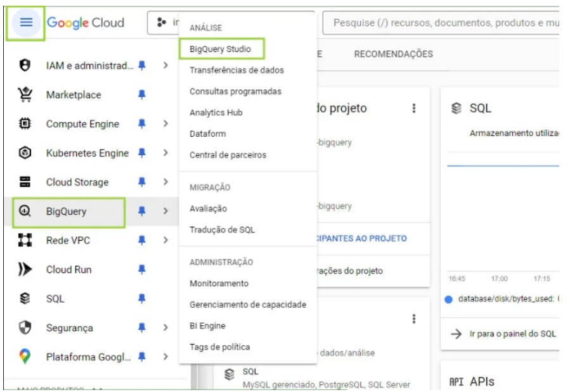Screen dimensions: 570x392
Task: Open the hamburger navigation menu
Action: tap(26, 23)
